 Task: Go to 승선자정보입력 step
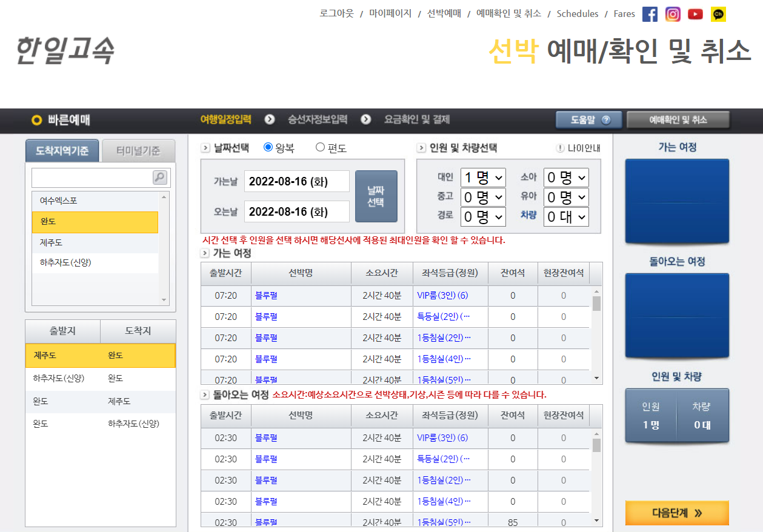[x=318, y=119]
